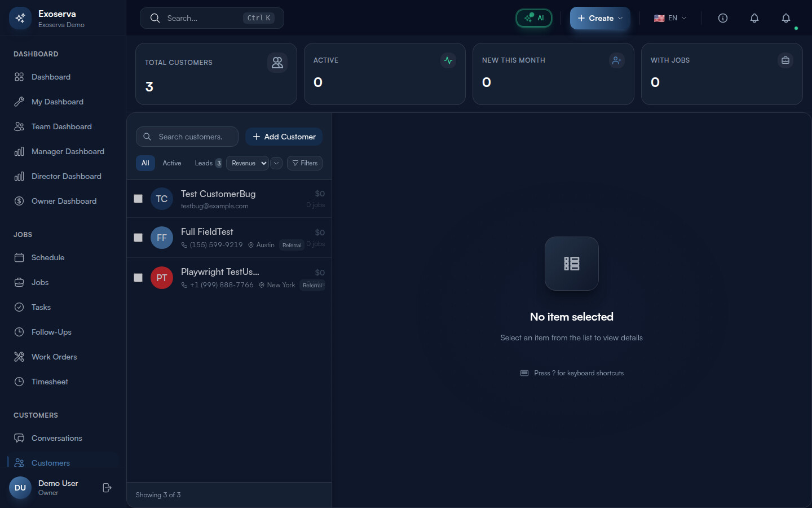Click the With Jobs briefcase icon

click(x=785, y=60)
